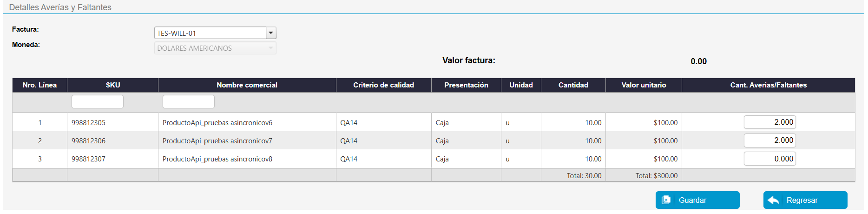Click the save icon on Guardar
868x214 pixels.
666,200
